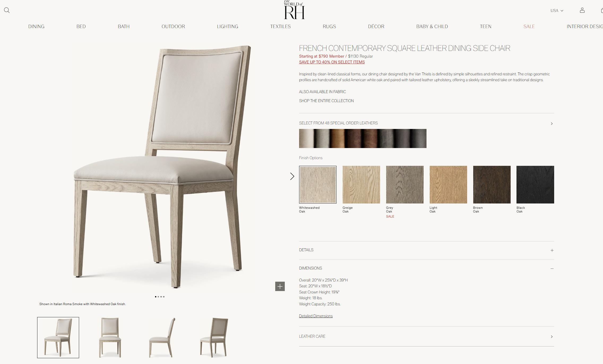Expand Details with plus icon

(552, 250)
